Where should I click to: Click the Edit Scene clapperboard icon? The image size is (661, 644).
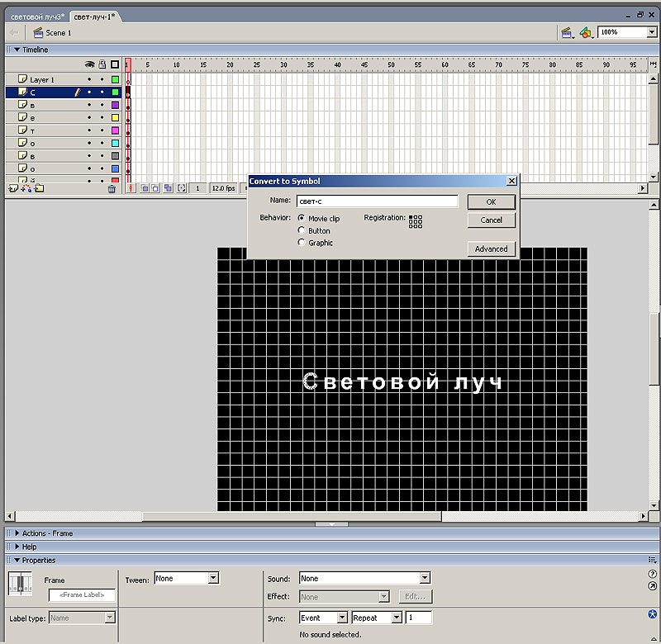tap(568, 32)
